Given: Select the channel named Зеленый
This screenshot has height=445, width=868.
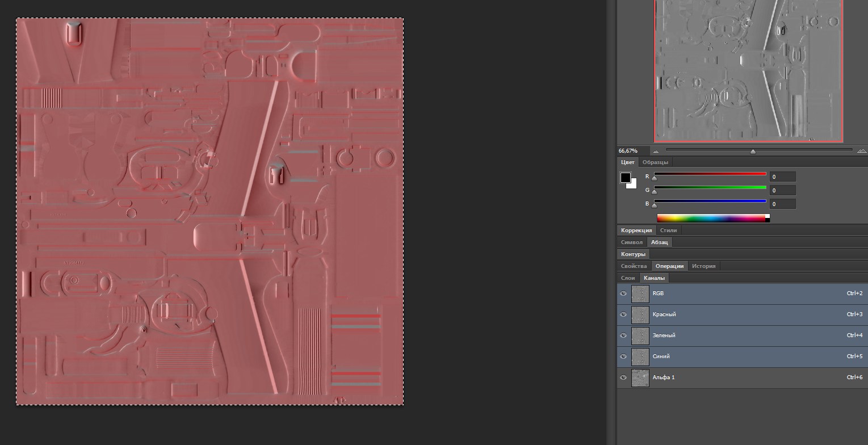Looking at the screenshot, I should pyautogui.click(x=742, y=335).
